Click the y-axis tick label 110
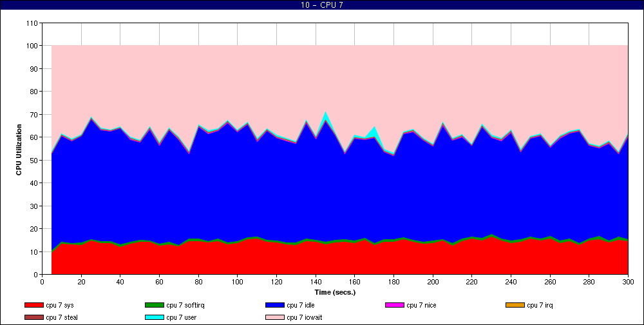The image size is (644, 325). tap(33, 23)
